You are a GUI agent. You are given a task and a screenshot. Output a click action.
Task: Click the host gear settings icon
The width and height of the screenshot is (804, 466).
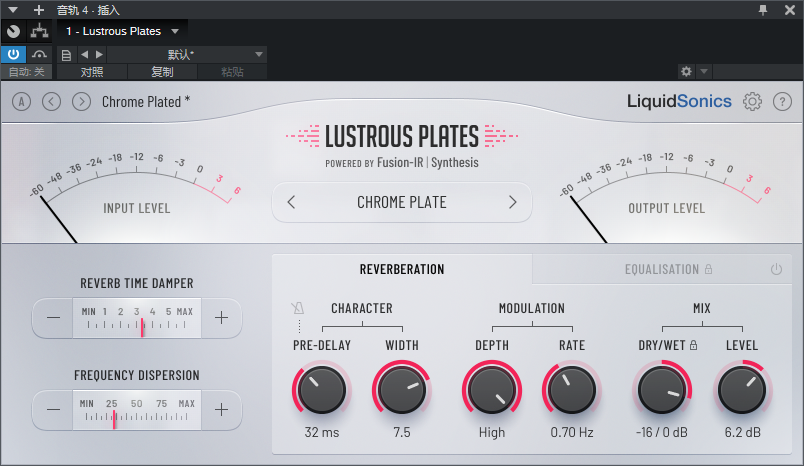tap(686, 71)
